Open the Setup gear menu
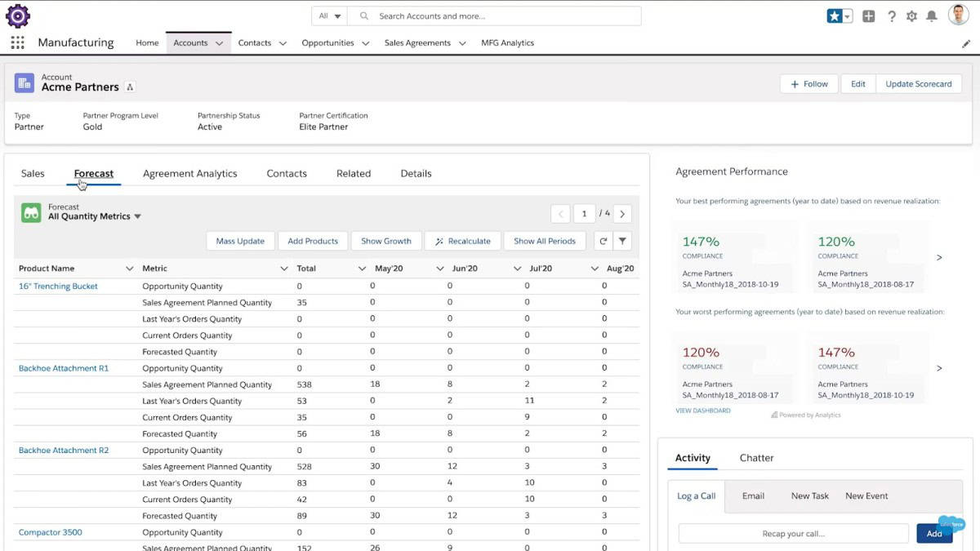The image size is (980, 551). click(x=911, y=16)
